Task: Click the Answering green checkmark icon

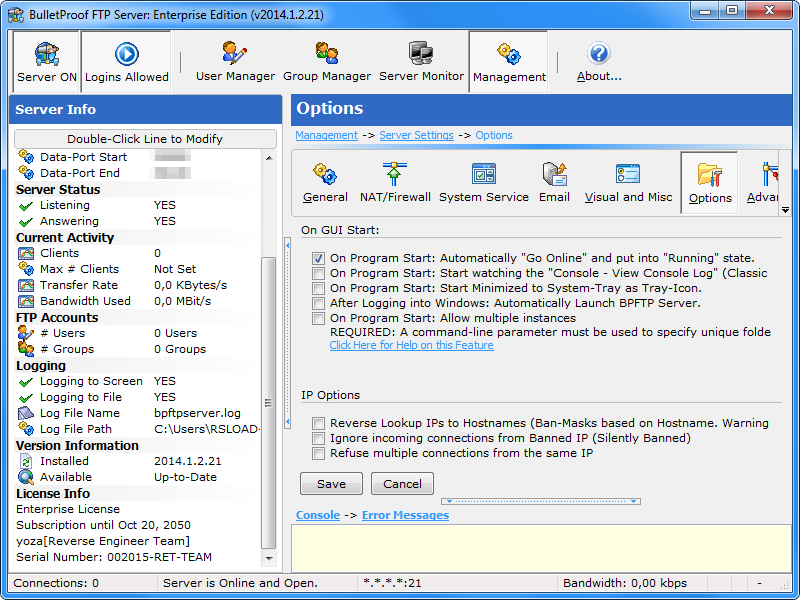Action: pos(26,221)
